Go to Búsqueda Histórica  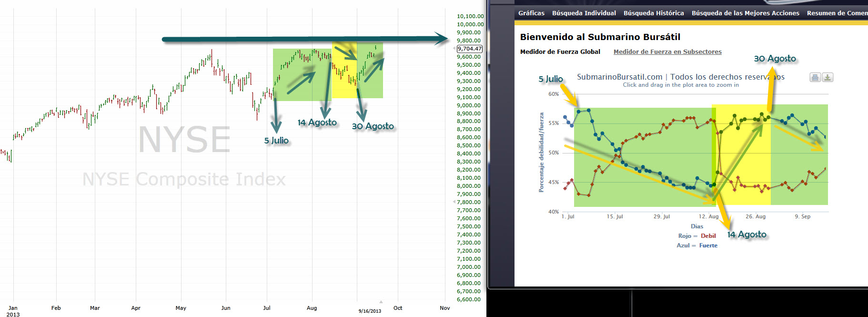(x=653, y=13)
